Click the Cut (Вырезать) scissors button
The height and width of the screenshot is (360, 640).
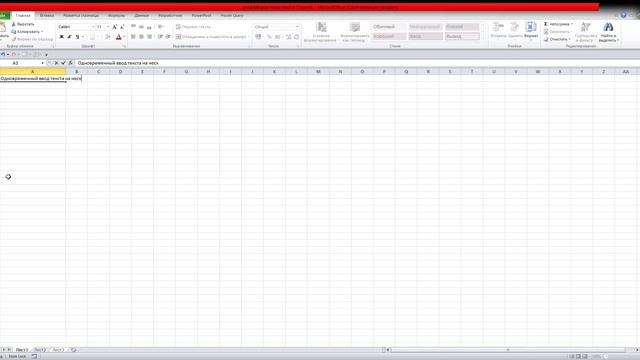coord(23,24)
